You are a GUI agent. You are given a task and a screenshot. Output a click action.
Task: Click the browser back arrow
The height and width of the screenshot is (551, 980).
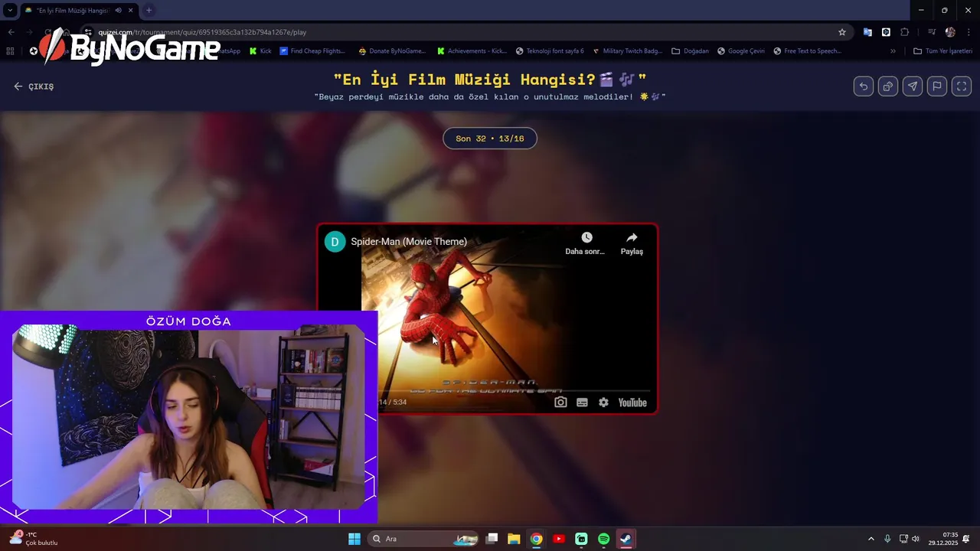[11, 32]
